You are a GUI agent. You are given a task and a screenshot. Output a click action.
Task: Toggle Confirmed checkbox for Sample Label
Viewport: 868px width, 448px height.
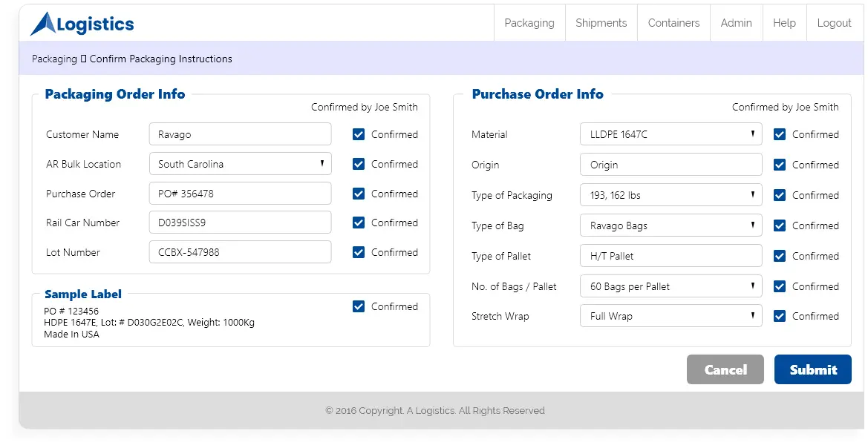pos(359,306)
